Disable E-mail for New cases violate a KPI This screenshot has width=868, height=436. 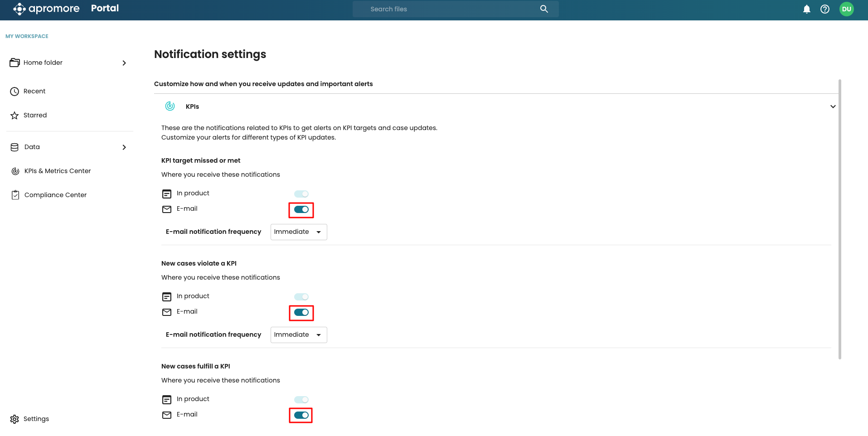(301, 312)
